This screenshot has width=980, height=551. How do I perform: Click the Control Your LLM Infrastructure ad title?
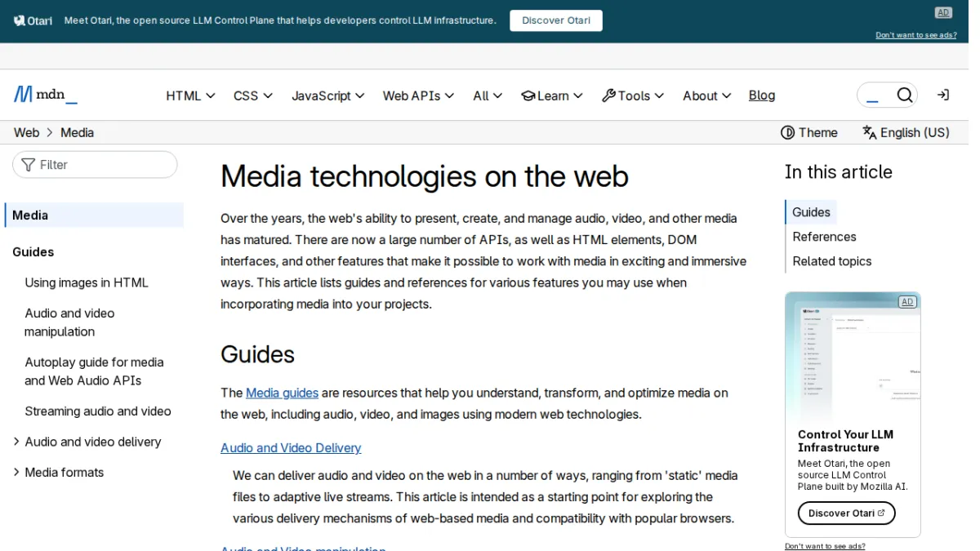pyautogui.click(x=845, y=441)
